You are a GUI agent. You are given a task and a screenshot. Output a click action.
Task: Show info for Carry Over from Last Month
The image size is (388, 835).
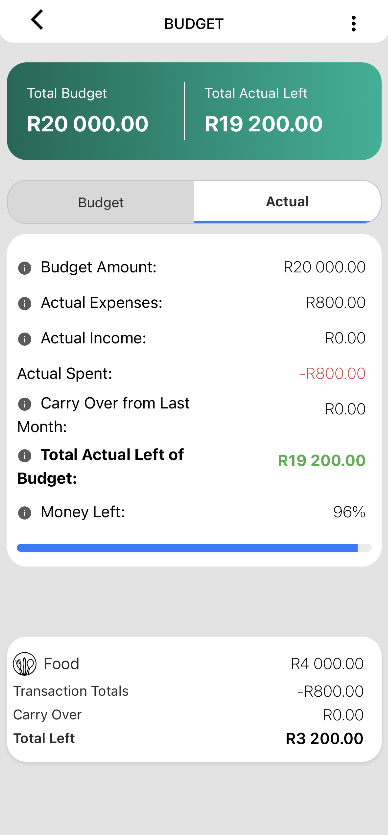(24, 404)
